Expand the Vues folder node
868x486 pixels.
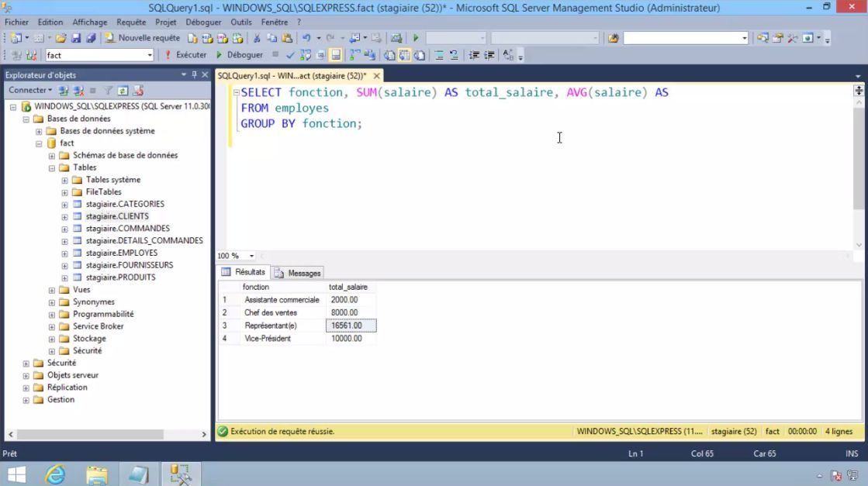click(x=51, y=290)
